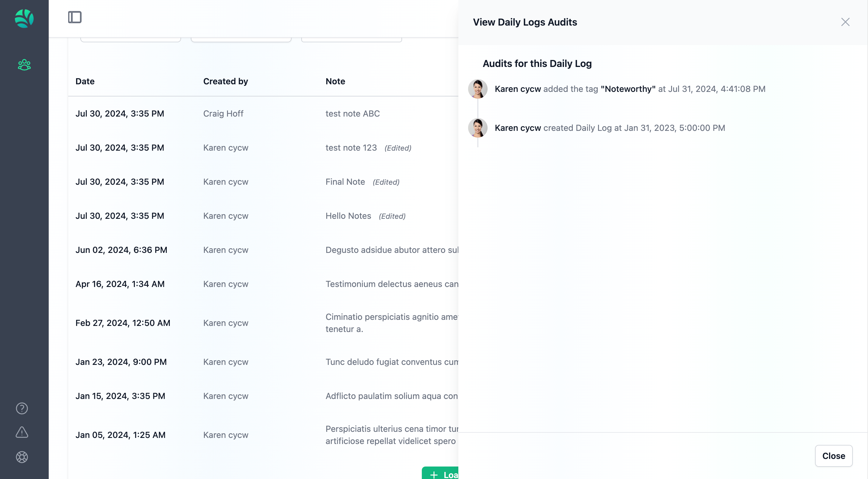The image size is (868, 479).
Task: Open the Final Note log entry
Action: [x=345, y=182]
